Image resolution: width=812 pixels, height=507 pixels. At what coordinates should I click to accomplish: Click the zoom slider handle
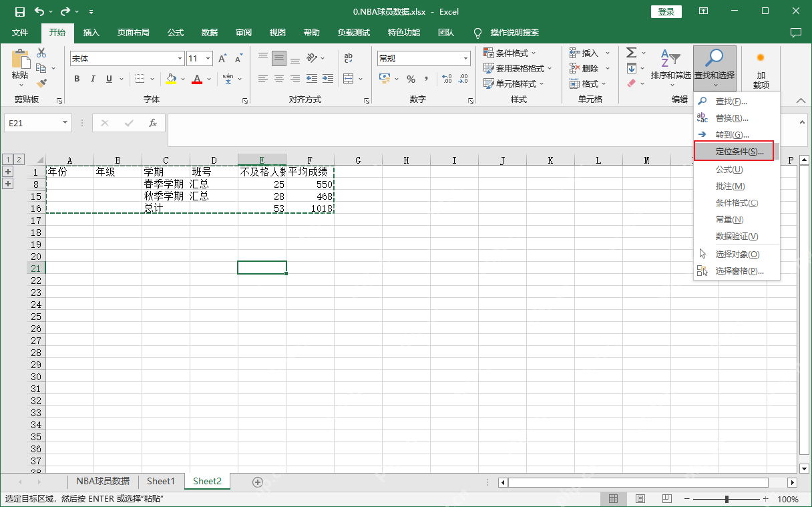[728, 499]
